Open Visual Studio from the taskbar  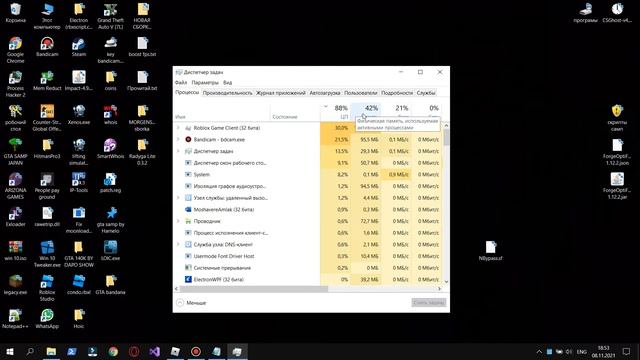pyautogui.click(x=154, y=351)
